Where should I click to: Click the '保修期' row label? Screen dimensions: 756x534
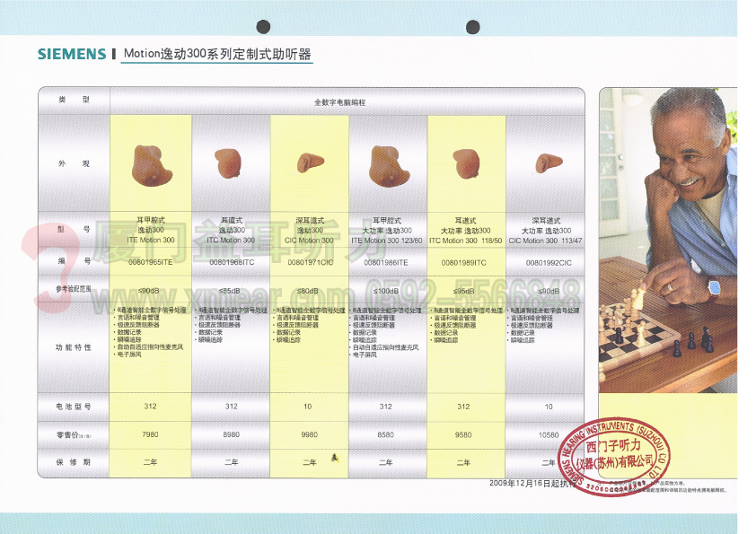coord(74,462)
